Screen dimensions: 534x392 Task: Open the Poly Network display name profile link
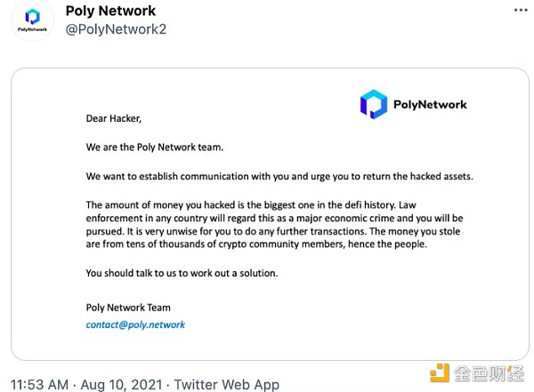pyautogui.click(x=110, y=11)
